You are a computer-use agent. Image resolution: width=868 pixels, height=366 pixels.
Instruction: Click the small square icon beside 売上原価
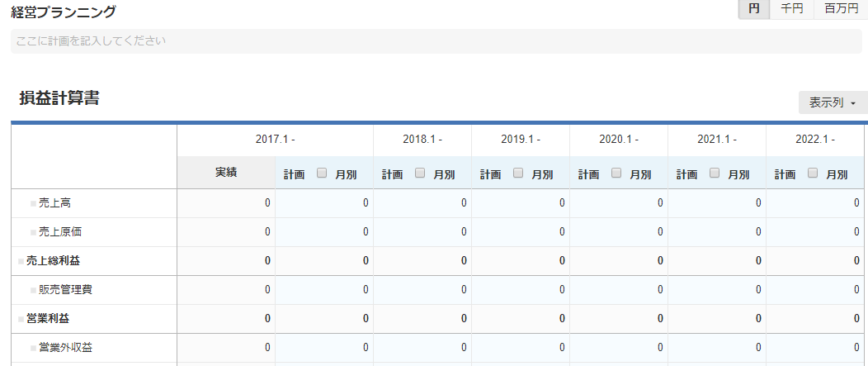[x=33, y=232]
